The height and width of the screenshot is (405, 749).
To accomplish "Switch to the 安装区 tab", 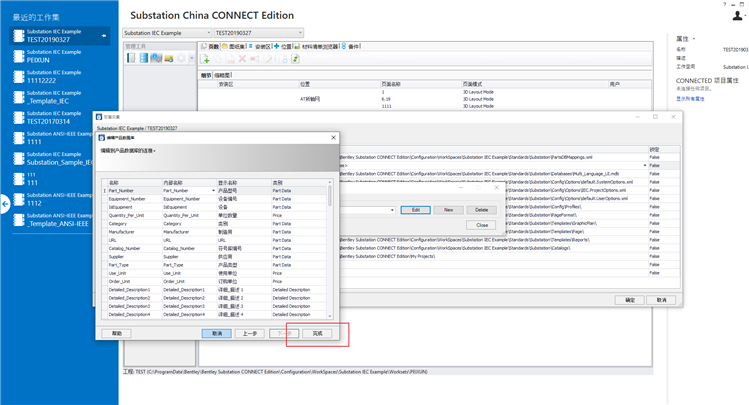I will (x=259, y=46).
